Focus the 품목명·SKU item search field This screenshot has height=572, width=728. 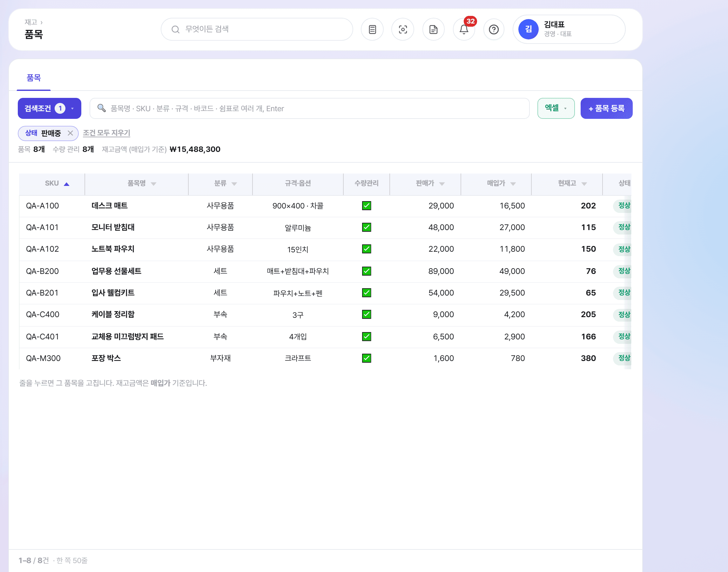(309, 108)
